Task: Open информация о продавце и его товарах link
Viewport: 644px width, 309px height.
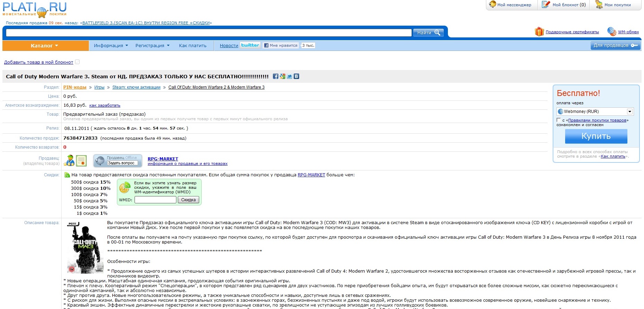Action: point(187,164)
